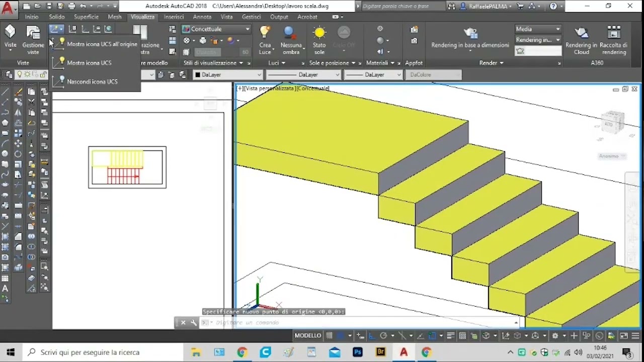Open the Inserisci ribbon tab
Screen dimensions: 644x362
pyautogui.click(x=174, y=17)
